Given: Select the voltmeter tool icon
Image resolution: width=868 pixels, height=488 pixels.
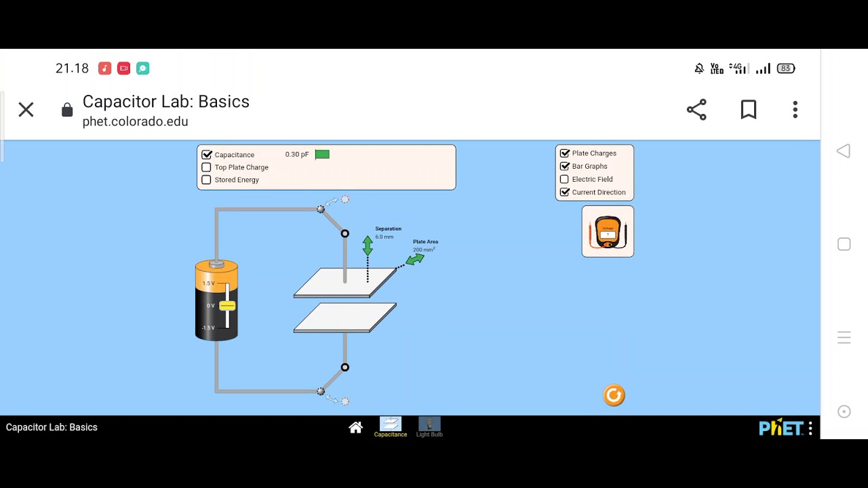Looking at the screenshot, I should click(x=608, y=232).
